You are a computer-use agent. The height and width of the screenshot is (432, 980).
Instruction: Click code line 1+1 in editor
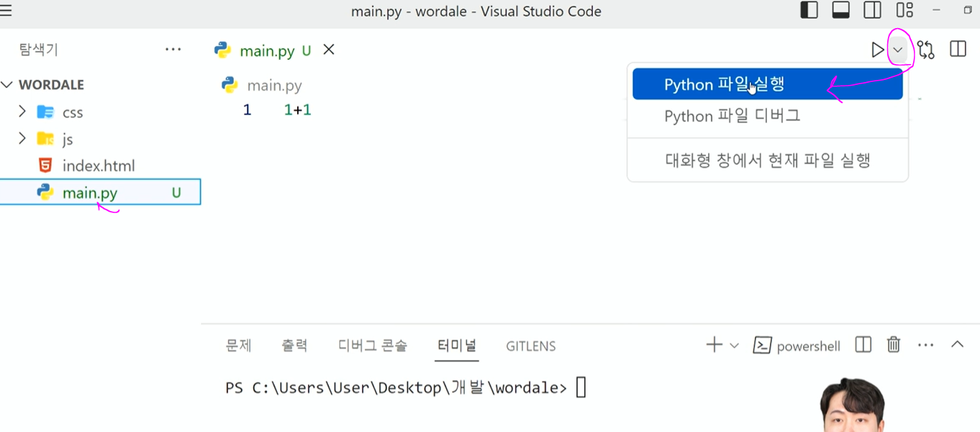coord(297,110)
